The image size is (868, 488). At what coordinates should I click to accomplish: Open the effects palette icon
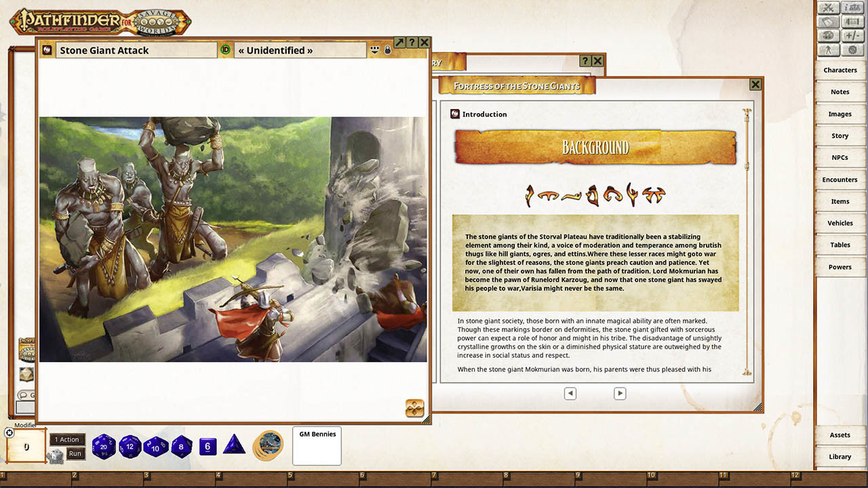click(x=829, y=35)
